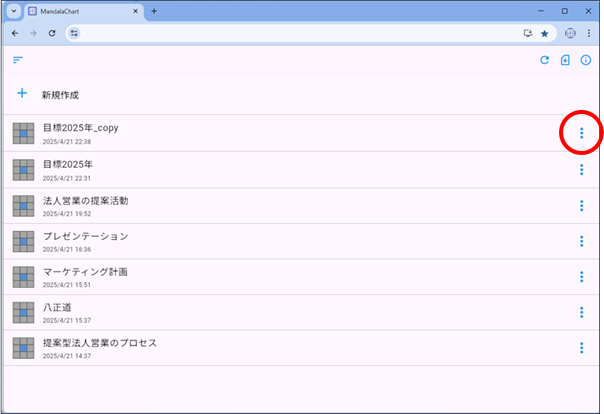Open more options for プレゼンテーション
604x414 pixels.
[582, 241]
